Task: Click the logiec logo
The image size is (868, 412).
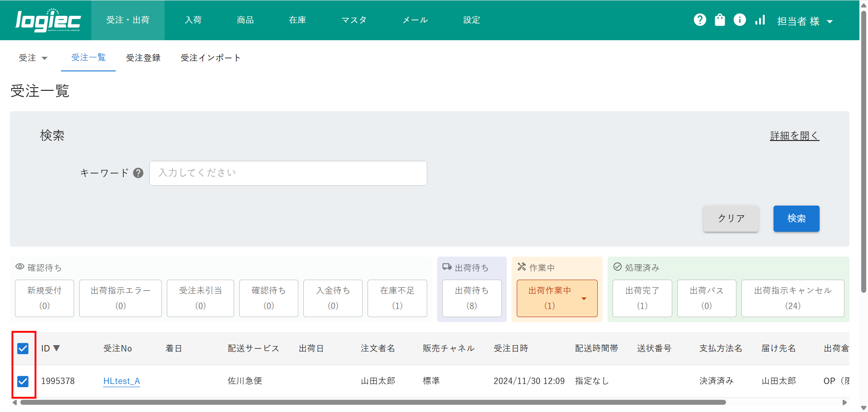Action: [x=48, y=20]
